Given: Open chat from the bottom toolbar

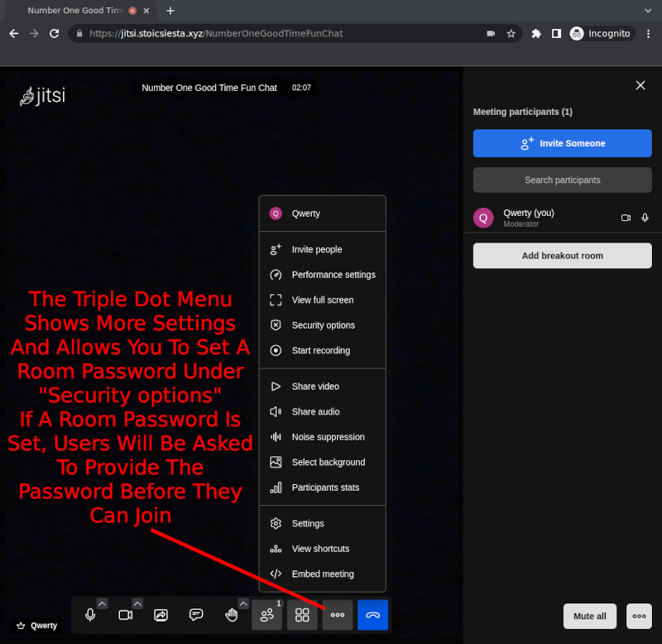Looking at the screenshot, I should pos(196,615).
